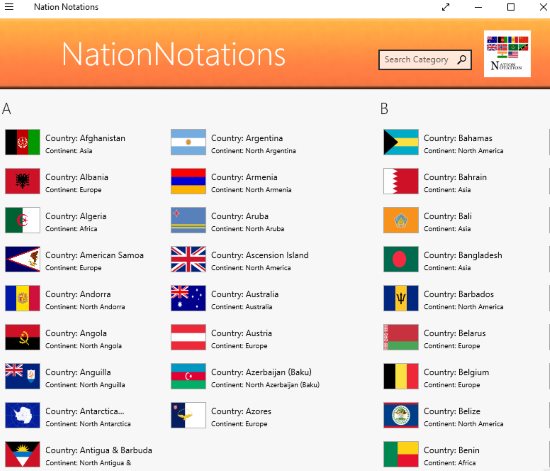Select the Aruba flag icon
This screenshot has height=471, width=550.
(188, 220)
